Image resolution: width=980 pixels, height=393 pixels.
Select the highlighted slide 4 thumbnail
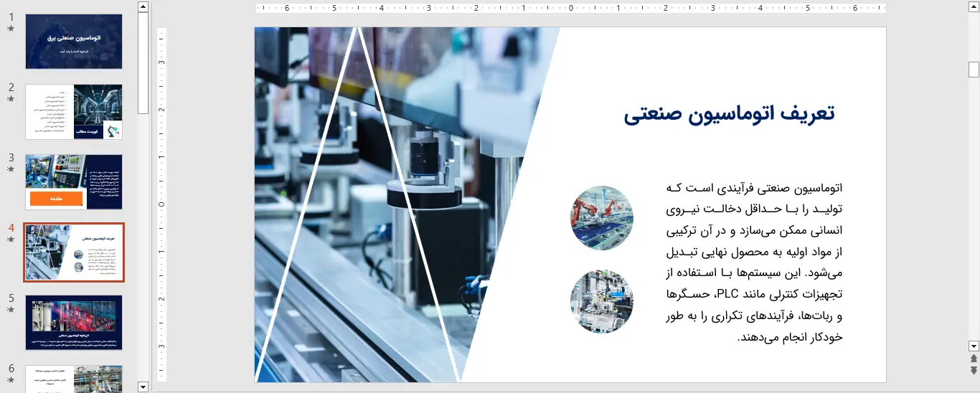pyautogui.click(x=74, y=252)
